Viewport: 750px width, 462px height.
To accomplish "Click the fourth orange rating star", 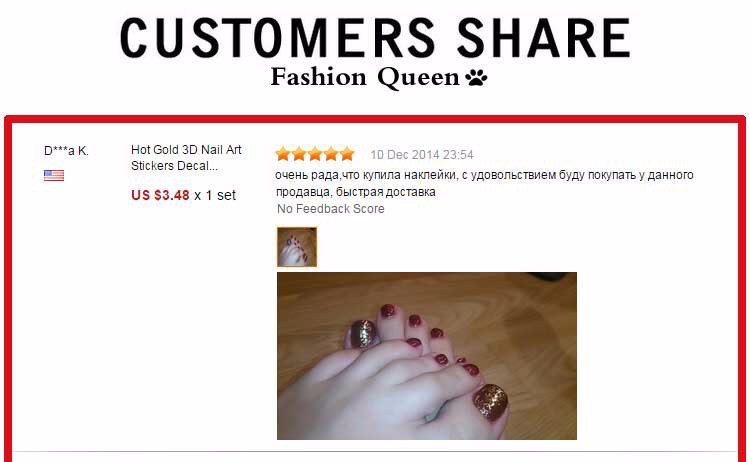I will (x=331, y=154).
